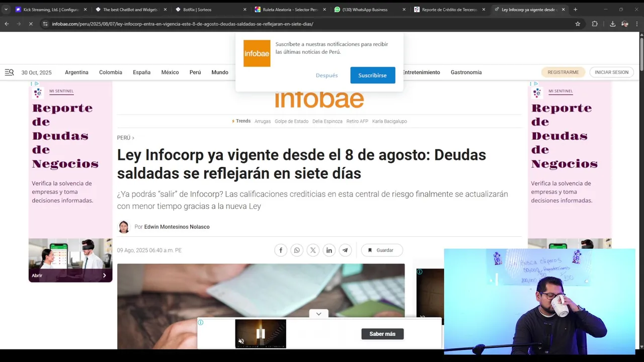Image resolution: width=644 pixels, height=362 pixels.
Task: Open Perú section in nav bar
Action: (x=195, y=72)
